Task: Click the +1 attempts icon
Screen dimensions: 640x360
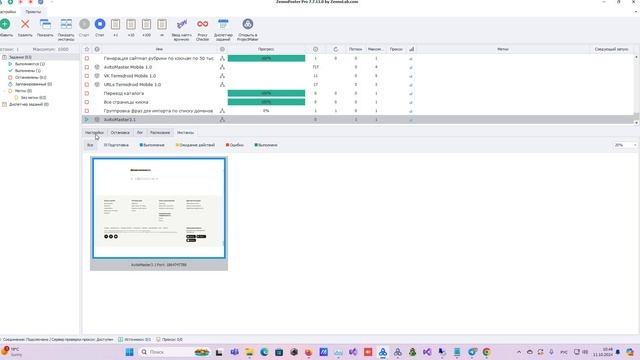Action: pyautogui.click(x=116, y=24)
